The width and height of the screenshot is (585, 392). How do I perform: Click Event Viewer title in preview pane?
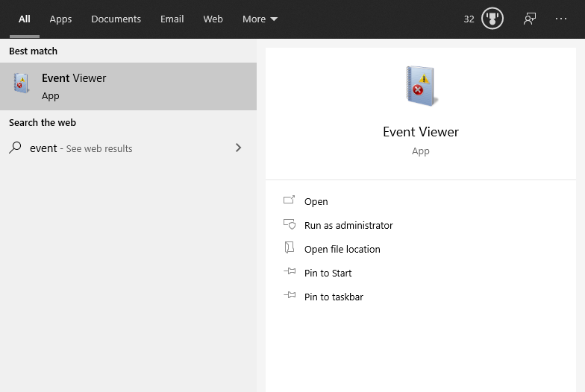pos(421,132)
